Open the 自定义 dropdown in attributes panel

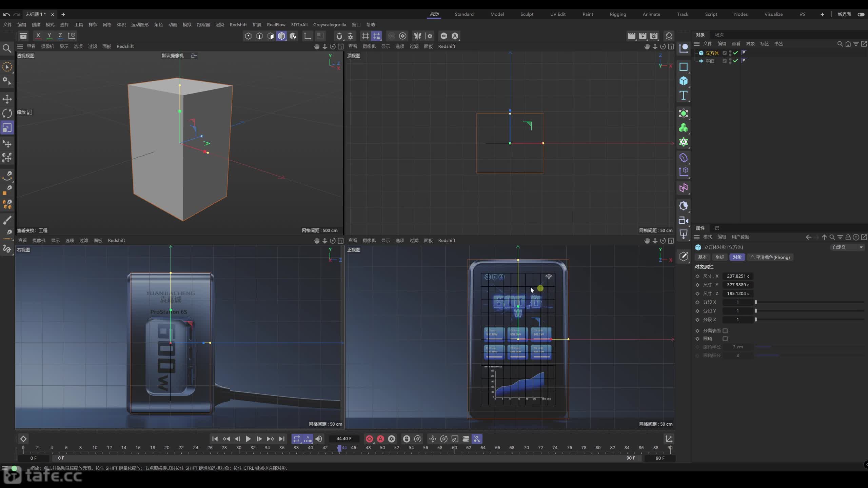tap(847, 247)
